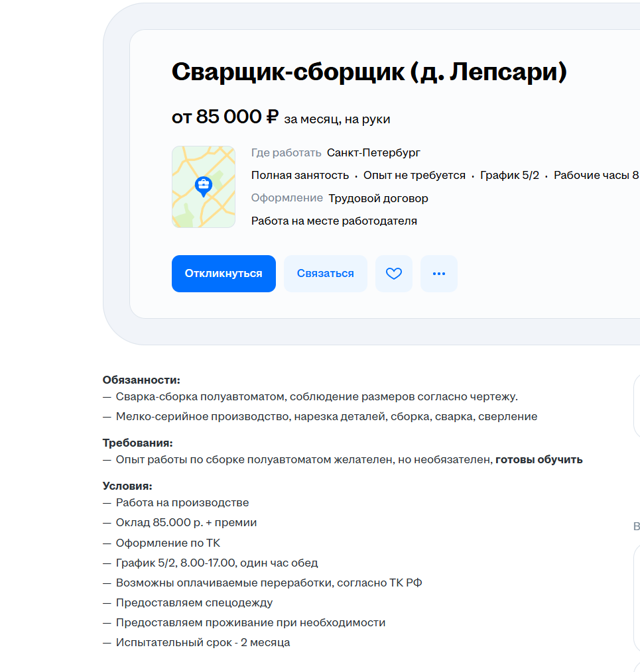Click the Связаться button

pyautogui.click(x=326, y=274)
